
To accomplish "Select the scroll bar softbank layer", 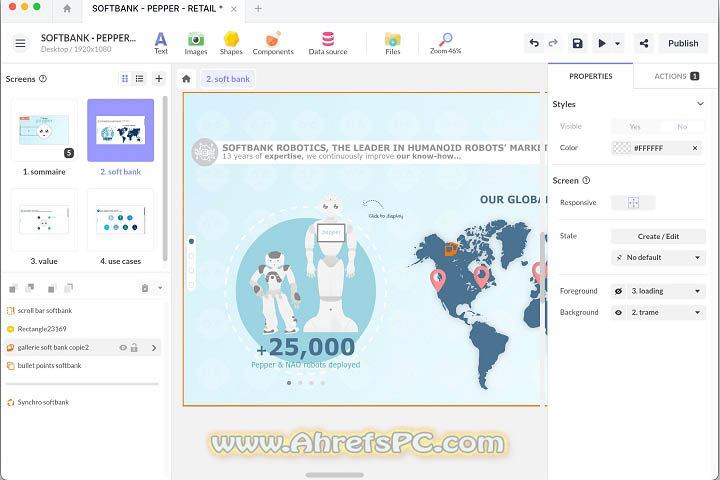I will click(83, 311).
